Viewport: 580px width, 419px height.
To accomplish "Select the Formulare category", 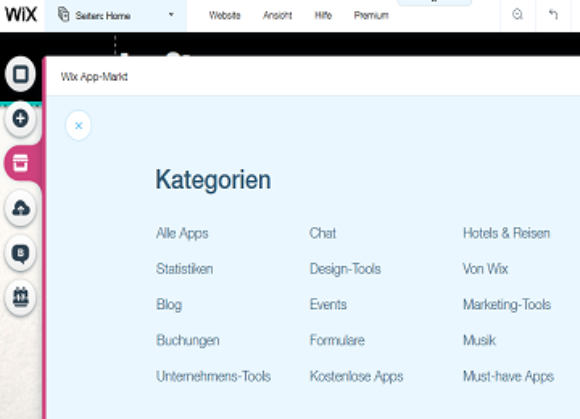I will point(337,340).
